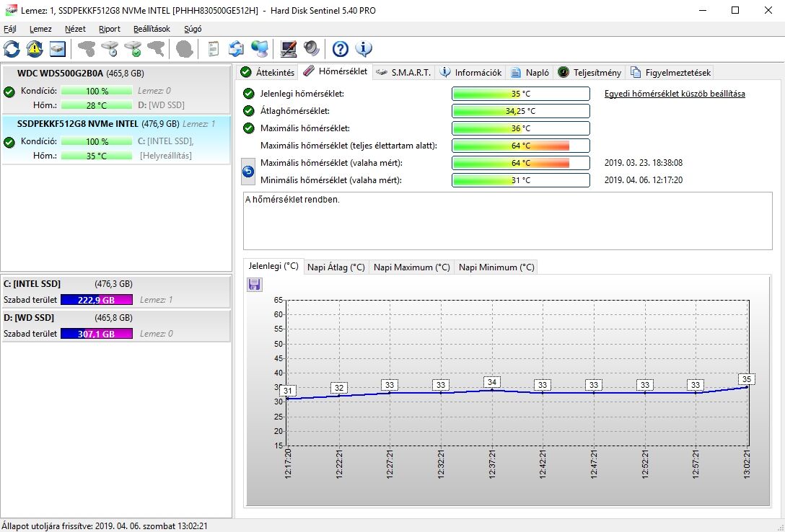Open the Információk tab
This screenshot has height=532, width=785.
pos(470,73)
